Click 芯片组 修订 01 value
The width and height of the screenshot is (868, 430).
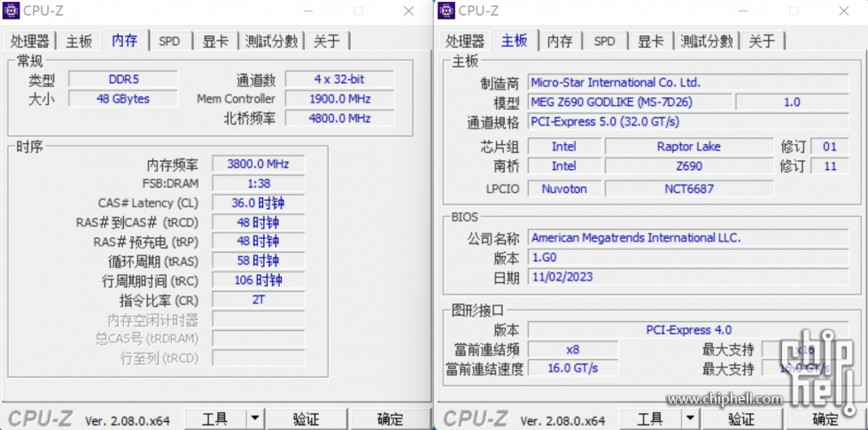[830, 147]
